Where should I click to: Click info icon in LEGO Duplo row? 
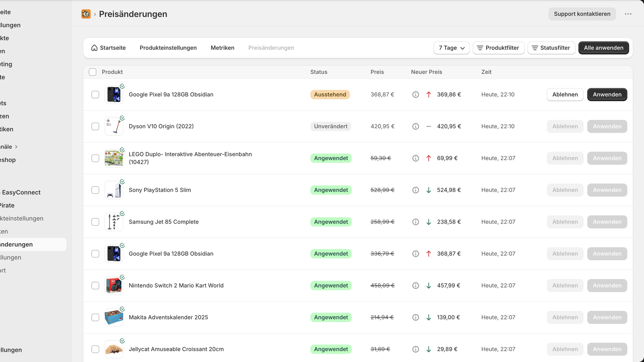416,158
